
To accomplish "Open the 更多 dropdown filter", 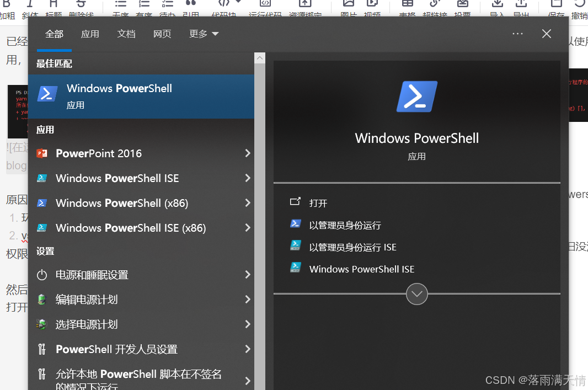I will [204, 34].
